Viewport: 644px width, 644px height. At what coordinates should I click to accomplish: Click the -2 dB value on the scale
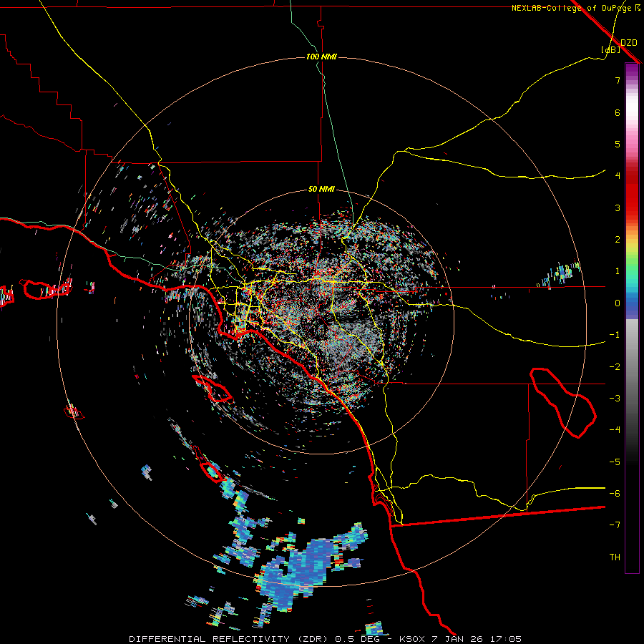(615, 367)
